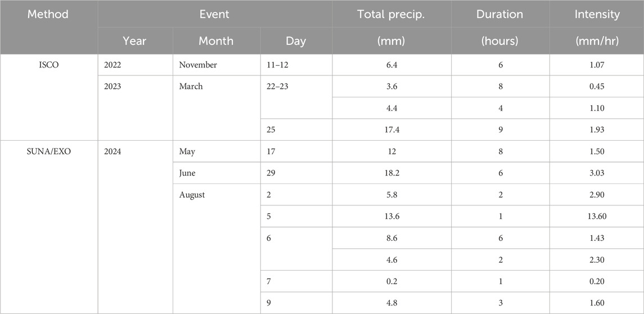644x314 pixels.
Task: Select the ISCO method cell
Action: [48, 65]
